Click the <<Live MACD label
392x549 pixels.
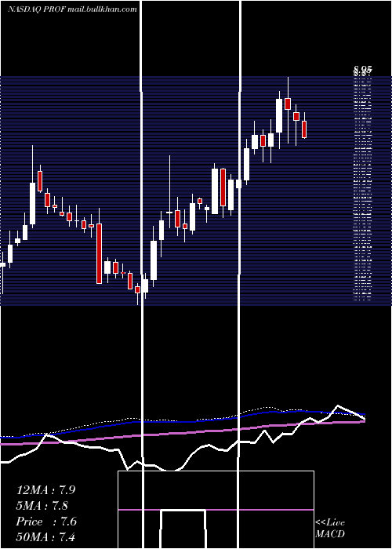[x=330, y=528]
